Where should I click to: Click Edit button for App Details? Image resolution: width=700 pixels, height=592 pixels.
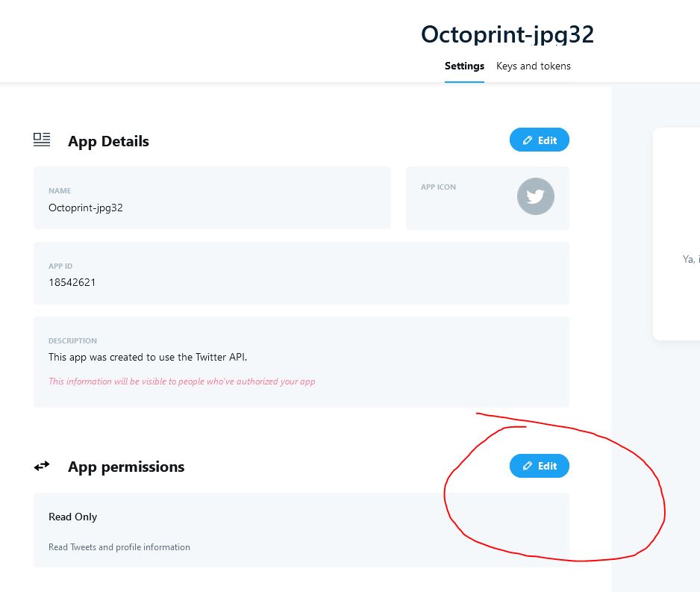[540, 140]
